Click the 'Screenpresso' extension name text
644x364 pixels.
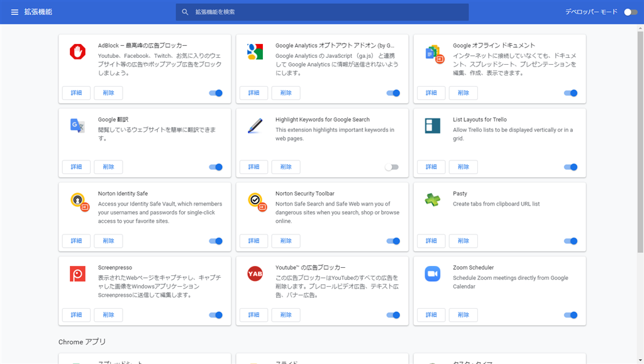tap(115, 268)
